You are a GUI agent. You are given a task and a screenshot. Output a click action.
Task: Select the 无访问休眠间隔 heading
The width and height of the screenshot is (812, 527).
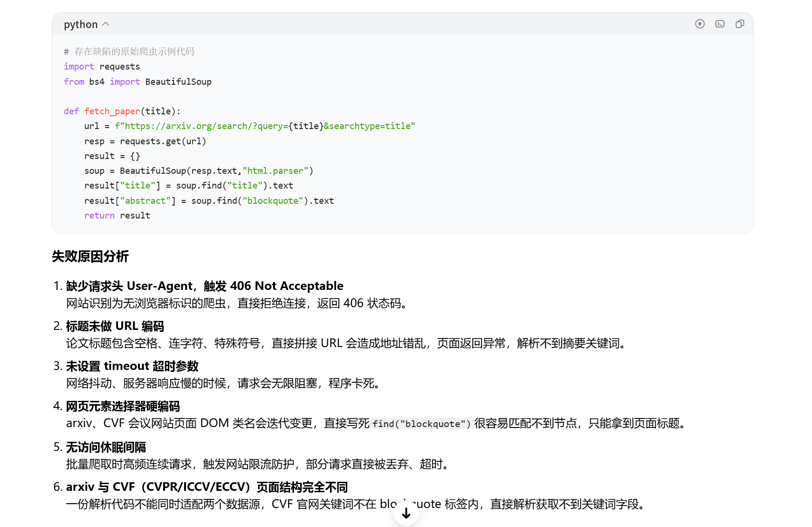tap(106, 447)
